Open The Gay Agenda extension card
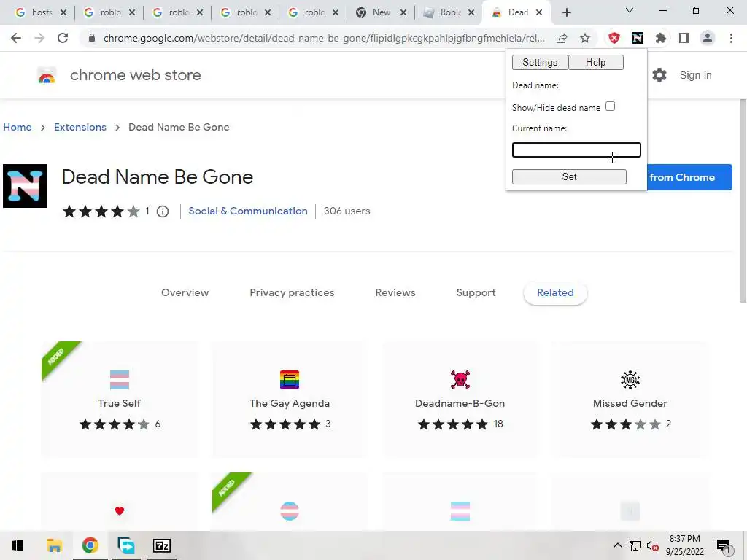Screen dimensions: 747x560 (x=290, y=399)
